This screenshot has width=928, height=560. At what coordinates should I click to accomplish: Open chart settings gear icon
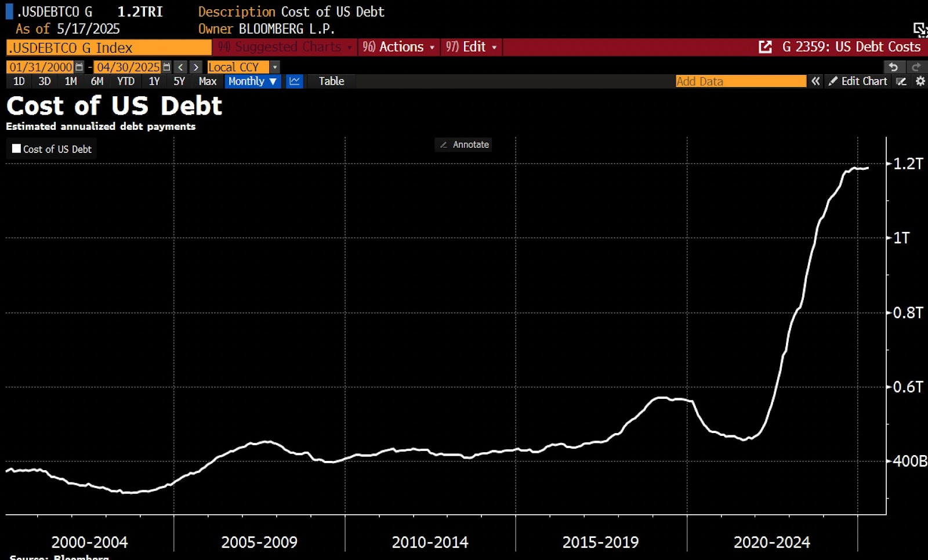pos(920,81)
